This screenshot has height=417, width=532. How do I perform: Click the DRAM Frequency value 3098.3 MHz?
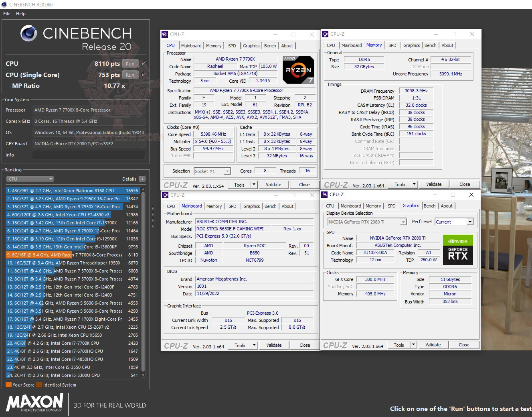(416, 91)
